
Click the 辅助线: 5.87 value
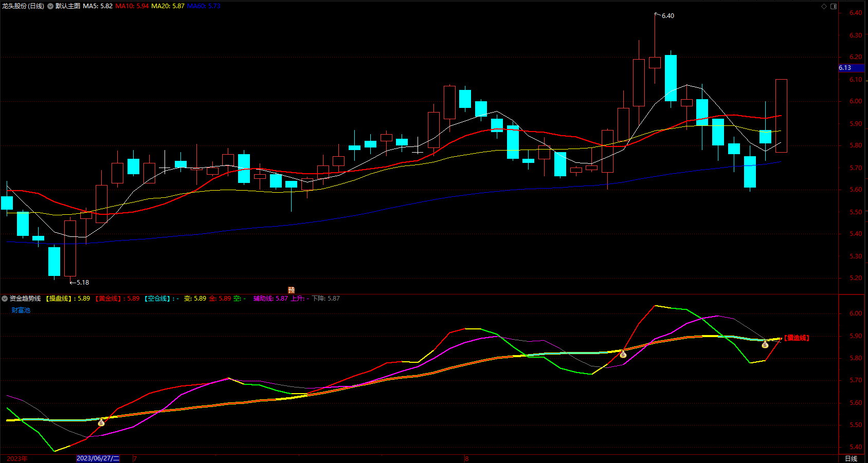[x=270, y=299]
